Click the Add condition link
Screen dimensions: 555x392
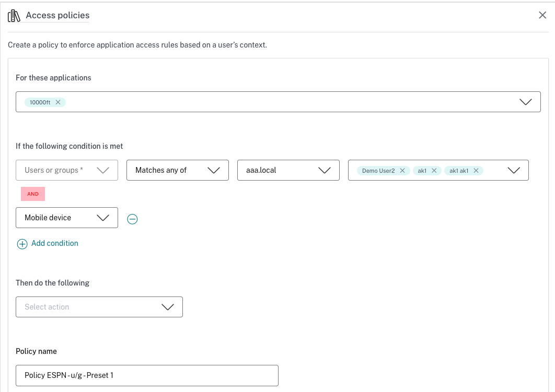(55, 243)
